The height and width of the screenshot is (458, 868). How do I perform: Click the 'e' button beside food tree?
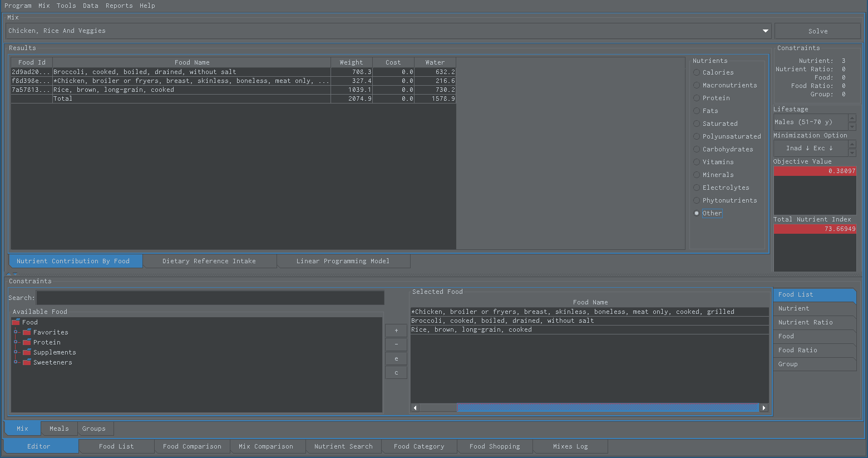pyautogui.click(x=396, y=359)
